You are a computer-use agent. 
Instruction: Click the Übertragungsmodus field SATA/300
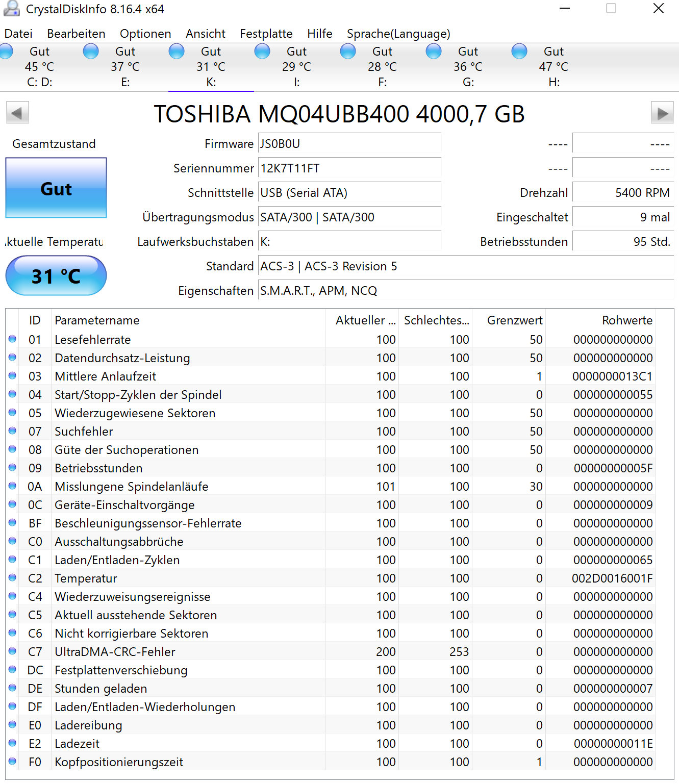(x=349, y=218)
